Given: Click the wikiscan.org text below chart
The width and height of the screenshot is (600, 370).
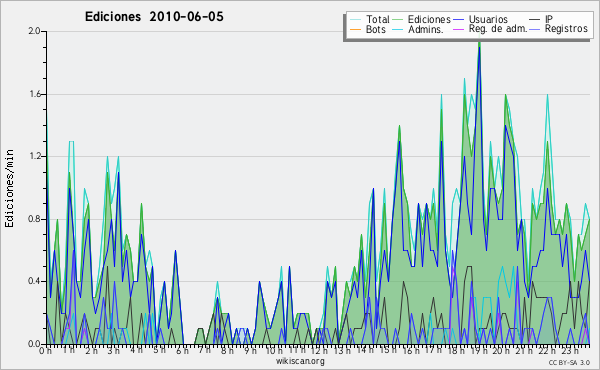Looking at the screenshot, I should (300, 361).
